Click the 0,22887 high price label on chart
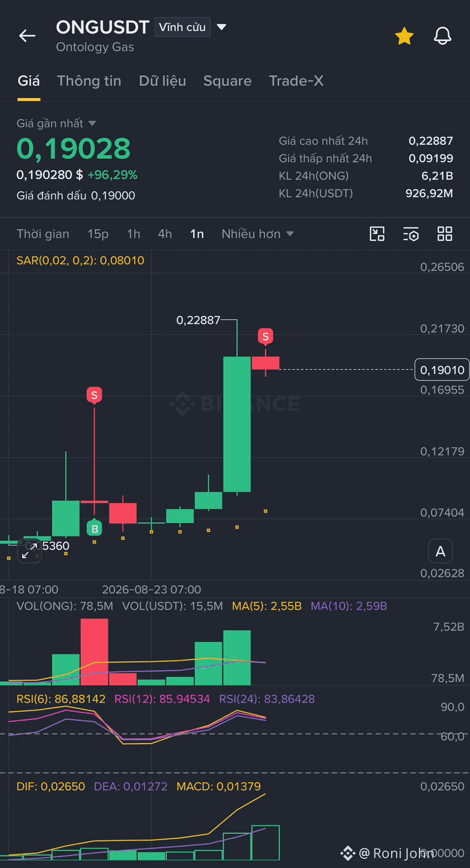 click(x=198, y=320)
